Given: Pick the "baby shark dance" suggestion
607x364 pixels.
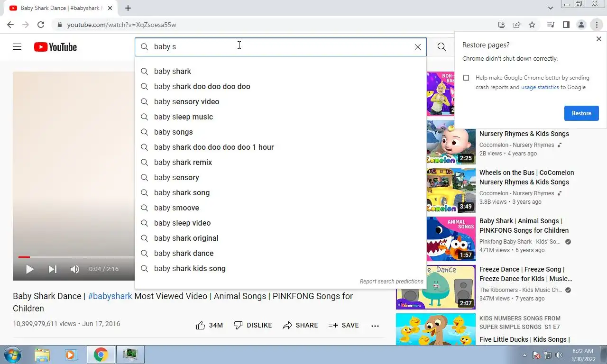Looking at the screenshot, I should [281, 253].
